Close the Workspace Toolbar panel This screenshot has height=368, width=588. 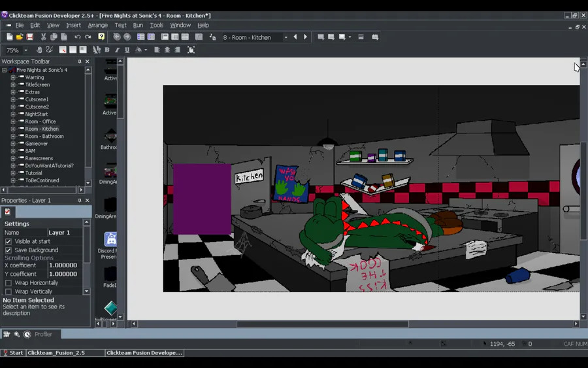tap(88, 61)
